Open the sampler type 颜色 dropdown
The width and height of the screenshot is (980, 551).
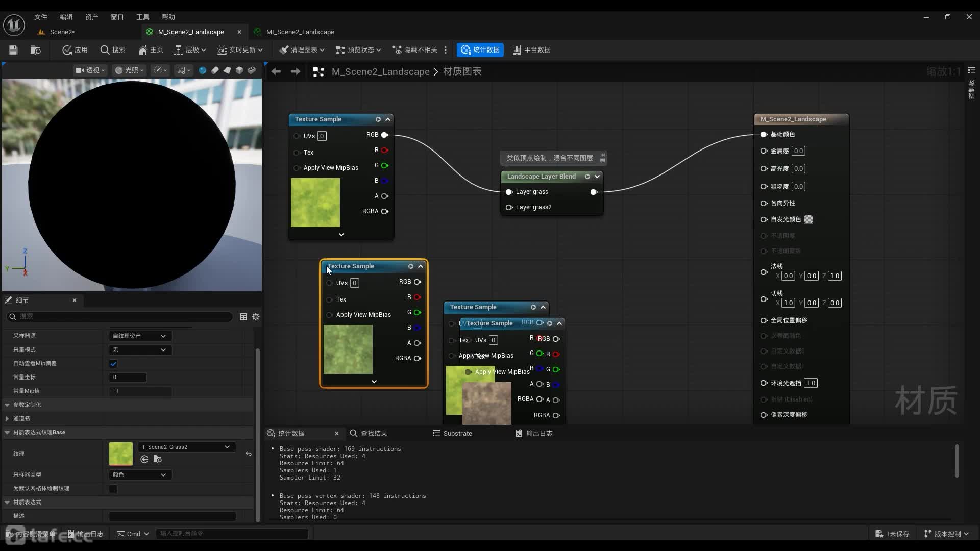pos(140,475)
